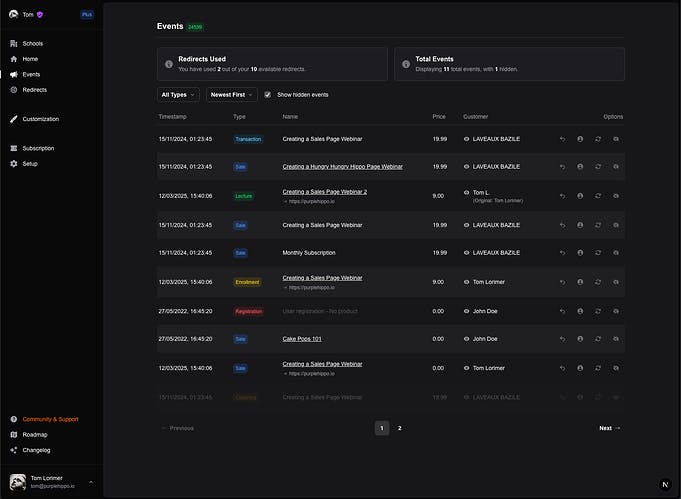Click the Plus plan badge

(87, 14)
